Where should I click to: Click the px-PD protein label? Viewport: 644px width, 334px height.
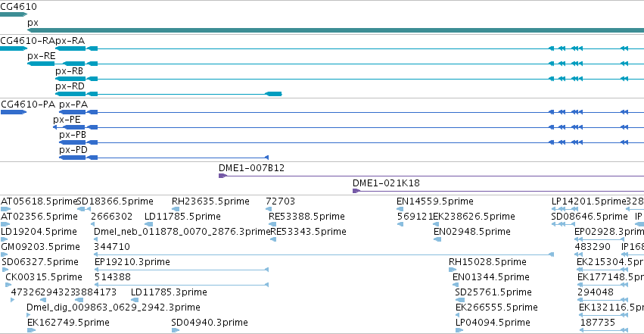[73, 150]
